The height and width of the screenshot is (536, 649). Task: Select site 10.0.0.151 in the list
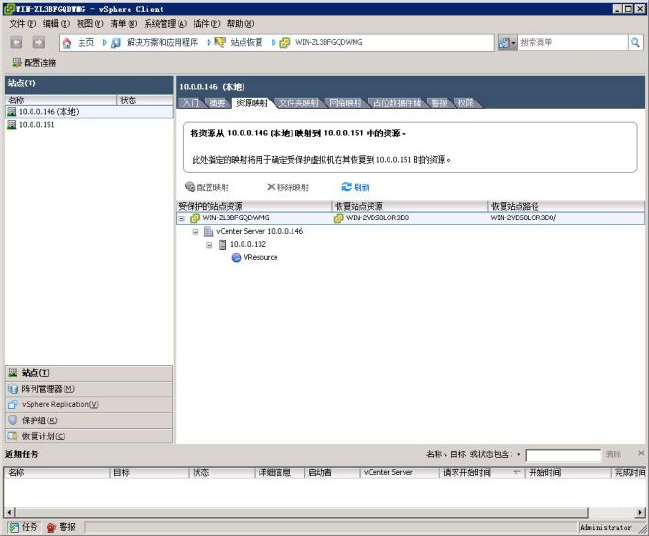click(36, 125)
